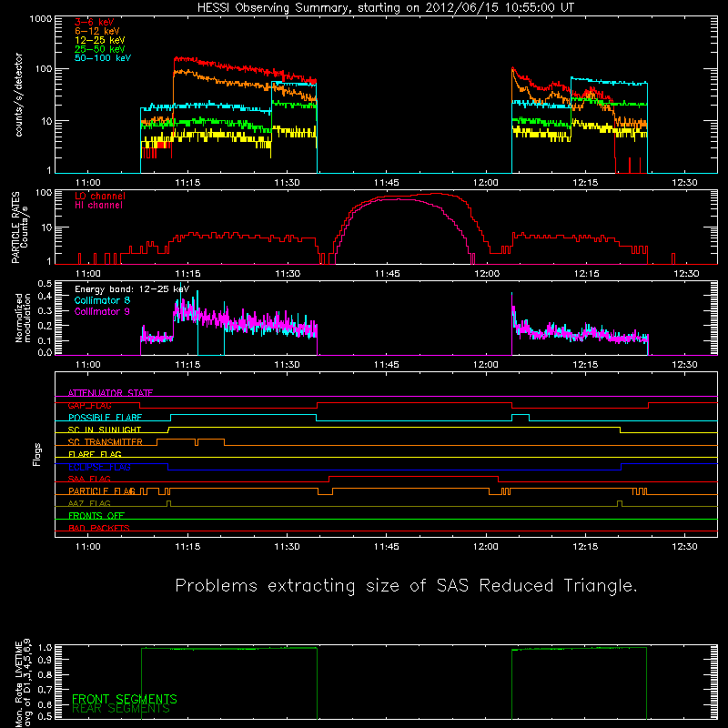Click the HESSI Observing Summary title text
The height and width of the screenshot is (728, 728).
pos(386,8)
